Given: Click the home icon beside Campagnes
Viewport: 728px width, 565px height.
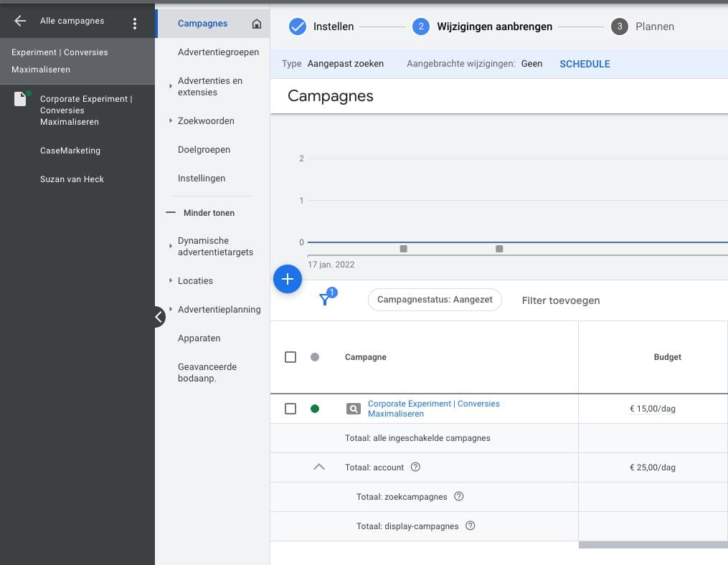Looking at the screenshot, I should pyautogui.click(x=257, y=24).
